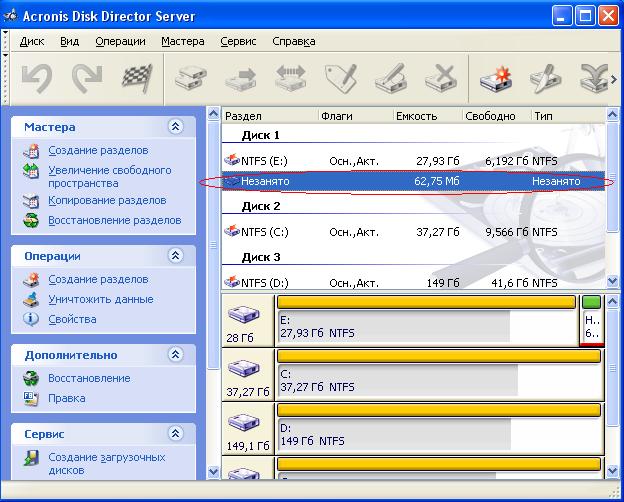Collapse the Мастера panel

tap(176, 127)
